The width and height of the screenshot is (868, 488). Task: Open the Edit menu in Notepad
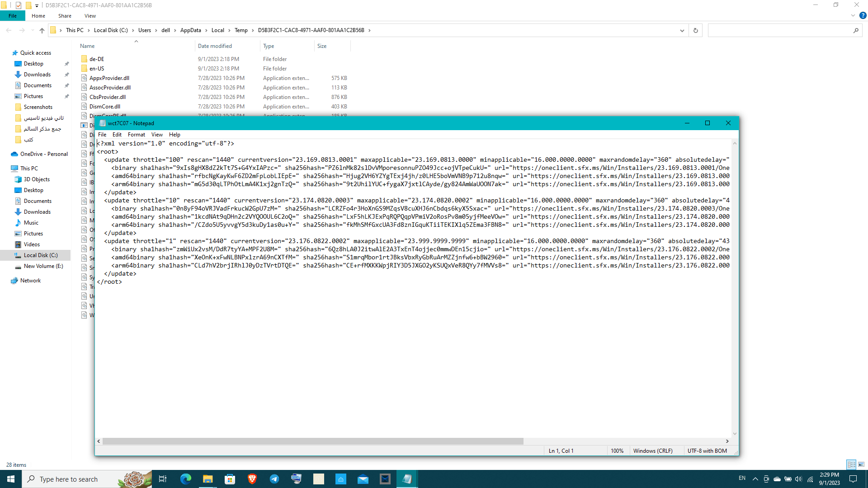pos(117,135)
